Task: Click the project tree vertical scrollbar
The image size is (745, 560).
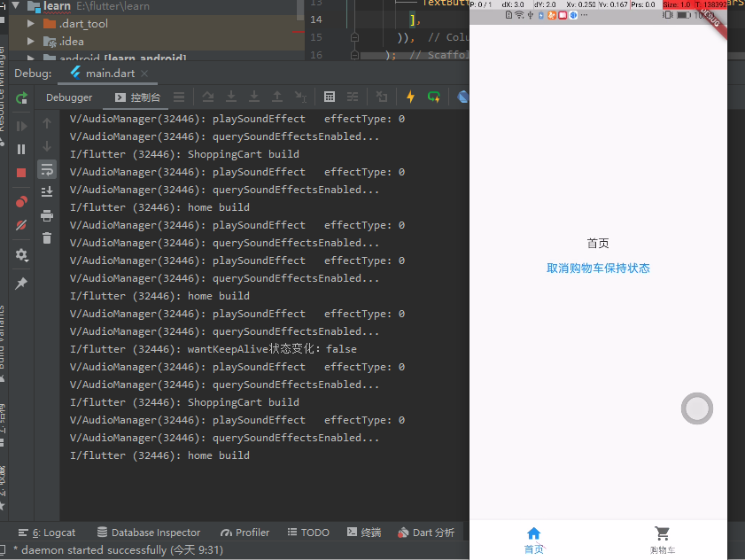Action: click(300, 11)
